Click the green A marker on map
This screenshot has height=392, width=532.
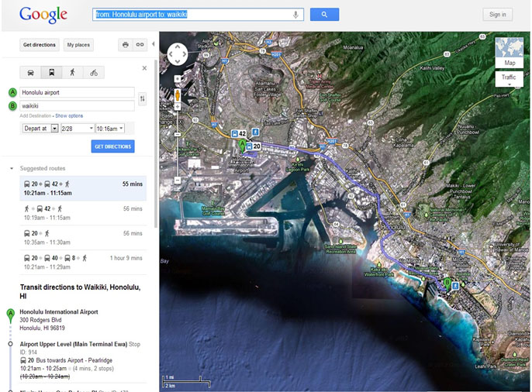[242, 146]
